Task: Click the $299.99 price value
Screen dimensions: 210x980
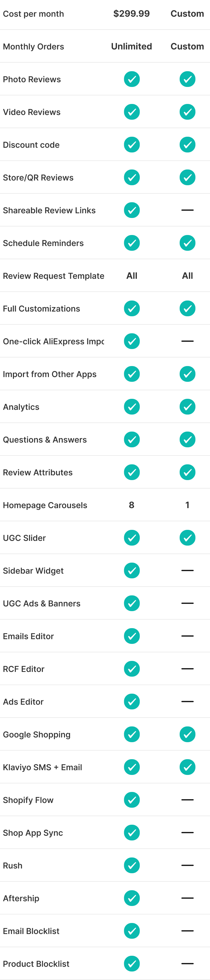Action: [x=131, y=14]
